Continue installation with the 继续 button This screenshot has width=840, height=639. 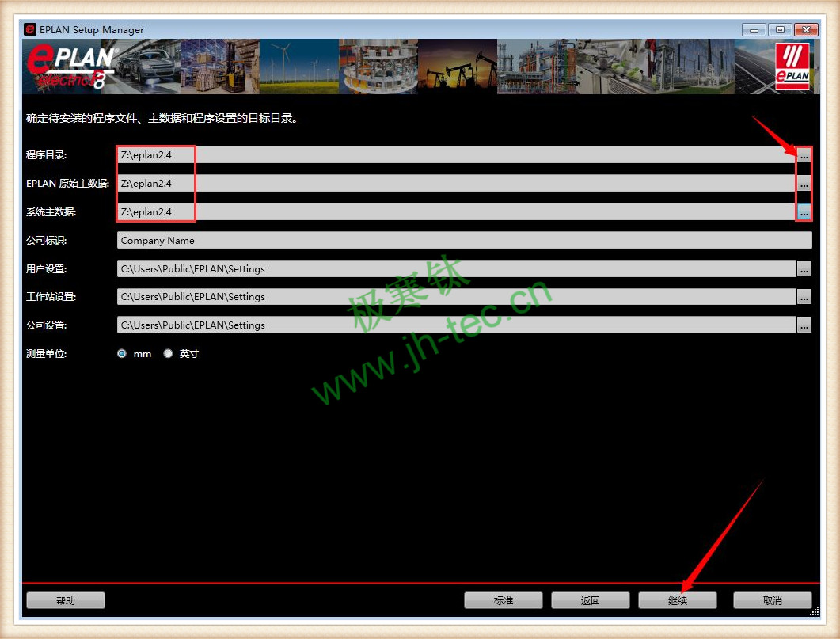[677, 600]
